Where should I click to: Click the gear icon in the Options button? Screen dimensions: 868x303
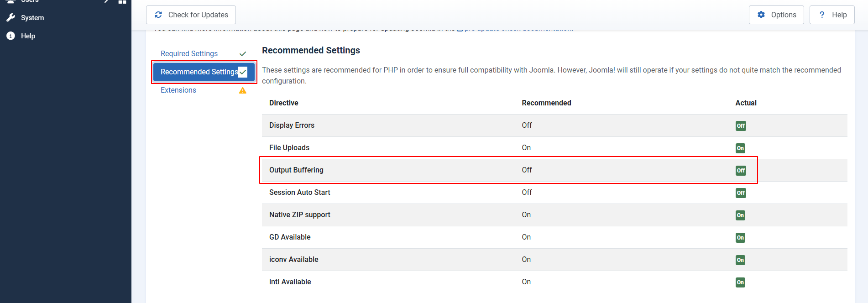761,15
